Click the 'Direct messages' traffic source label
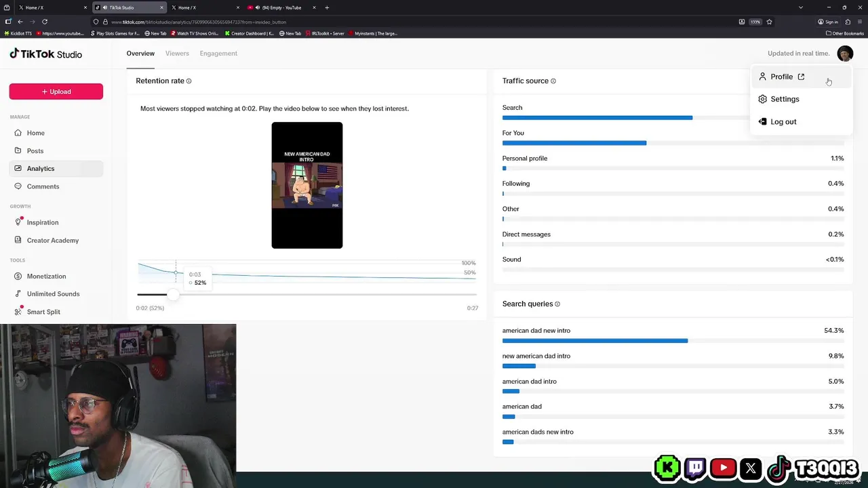 pos(526,235)
